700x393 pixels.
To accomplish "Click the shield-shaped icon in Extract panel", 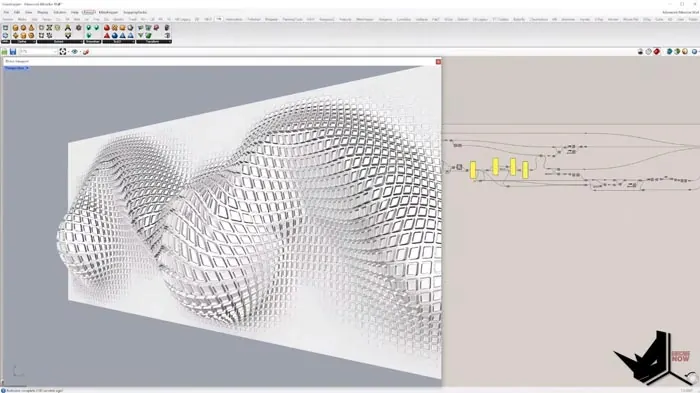I will [x=68, y=35].
